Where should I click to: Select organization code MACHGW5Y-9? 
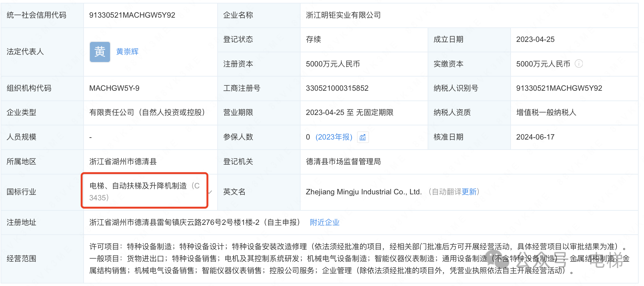click(x=114, y=88)
